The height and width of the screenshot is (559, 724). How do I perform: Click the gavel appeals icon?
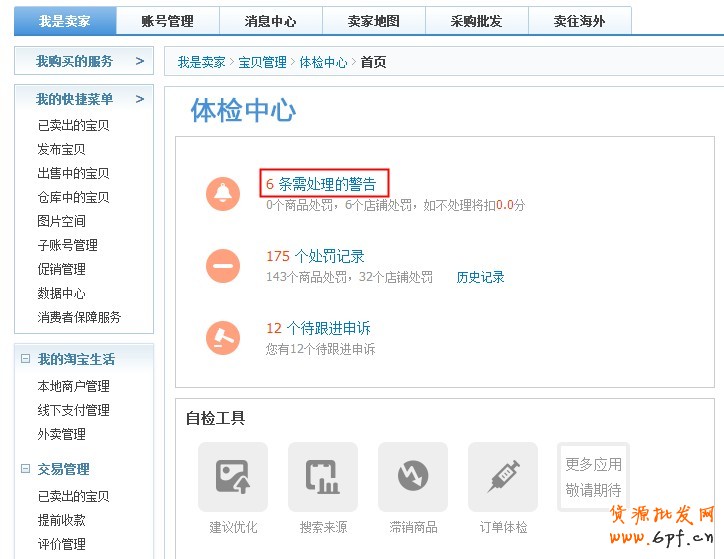[222, 338]
